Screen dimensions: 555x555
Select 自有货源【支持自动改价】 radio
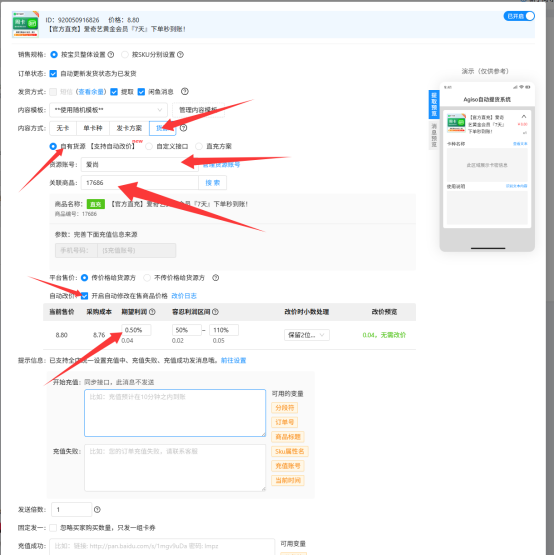click(53, 146)
